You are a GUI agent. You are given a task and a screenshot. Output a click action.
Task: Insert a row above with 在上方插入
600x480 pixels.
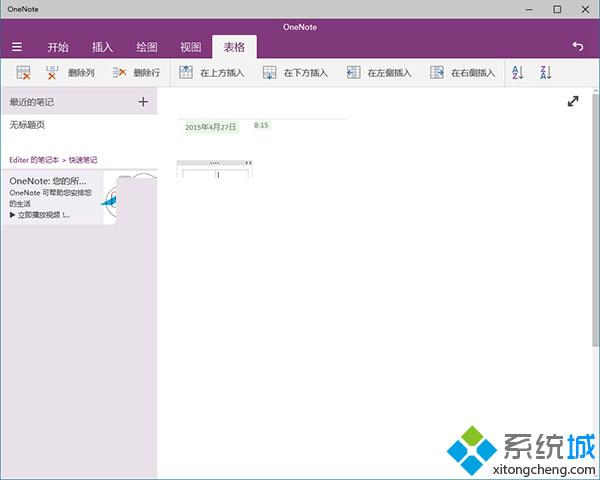pos(212,72)
